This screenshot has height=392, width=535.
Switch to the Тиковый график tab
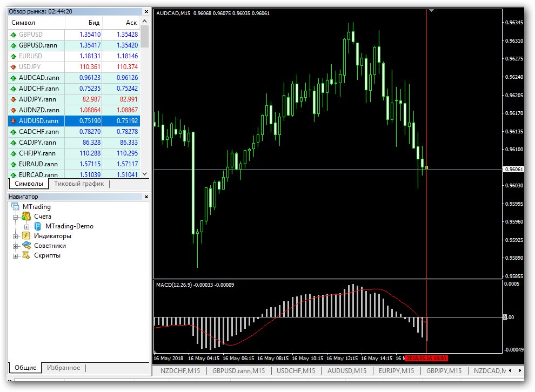click(x=79, y=184)
